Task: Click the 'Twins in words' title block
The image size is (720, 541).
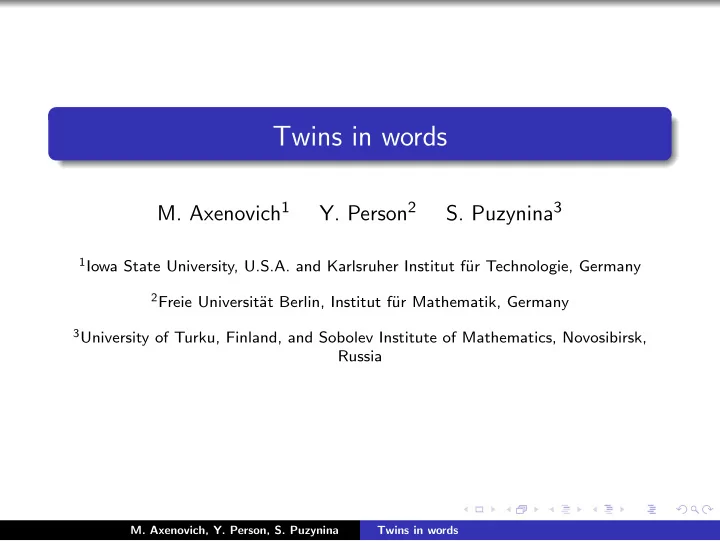Action: pyautogui.click(x=360, y=134)
